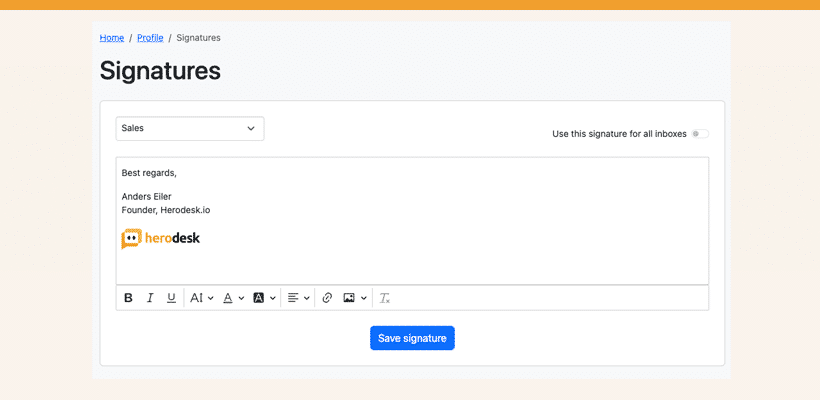The height and width of the screenshot is (400, 820).
Task: Click the font size icon
Action: click(x=196, y=298)
